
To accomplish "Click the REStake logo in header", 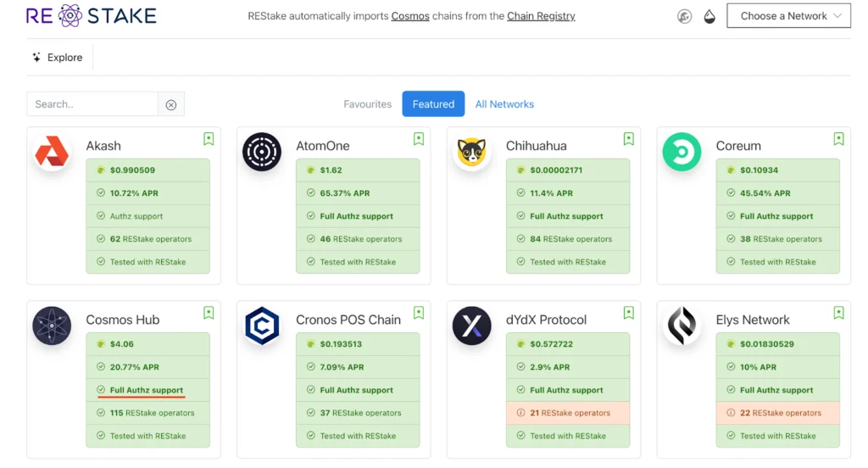I will [91, 16].
